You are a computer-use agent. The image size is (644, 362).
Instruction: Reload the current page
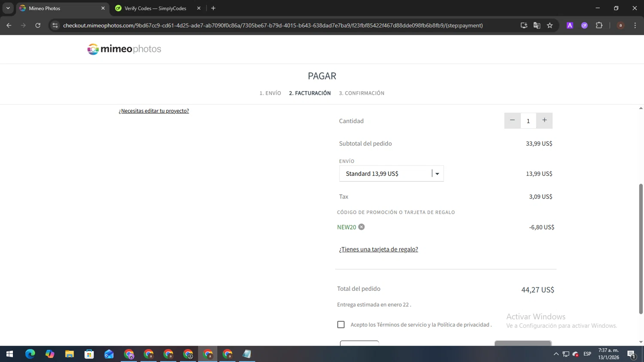(38, 25)
